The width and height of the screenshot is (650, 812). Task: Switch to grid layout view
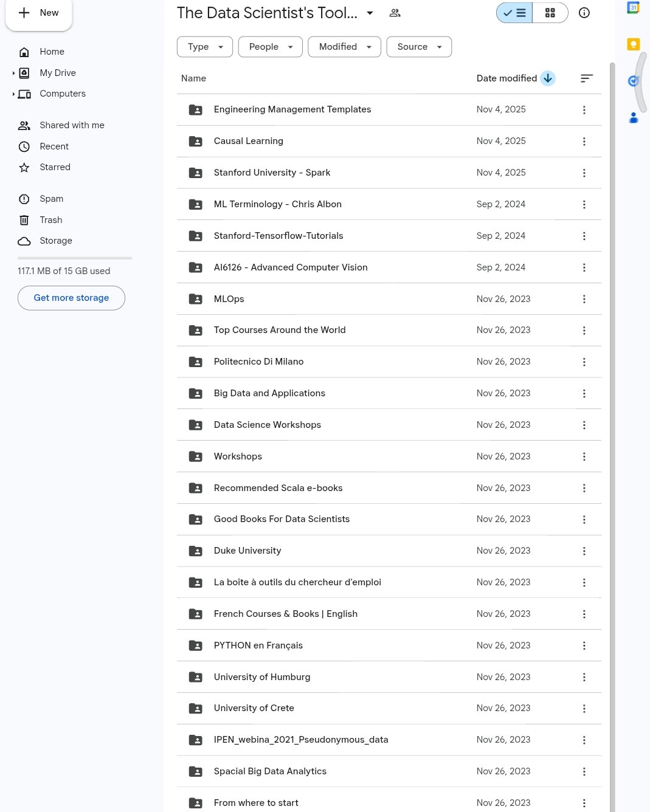pos(550,13)
